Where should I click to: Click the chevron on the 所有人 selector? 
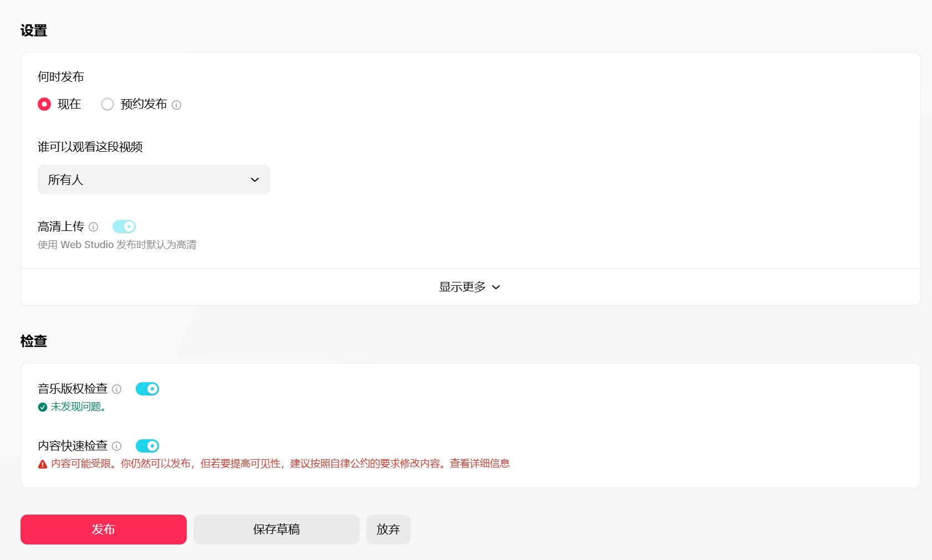click(x=254, y=179)
